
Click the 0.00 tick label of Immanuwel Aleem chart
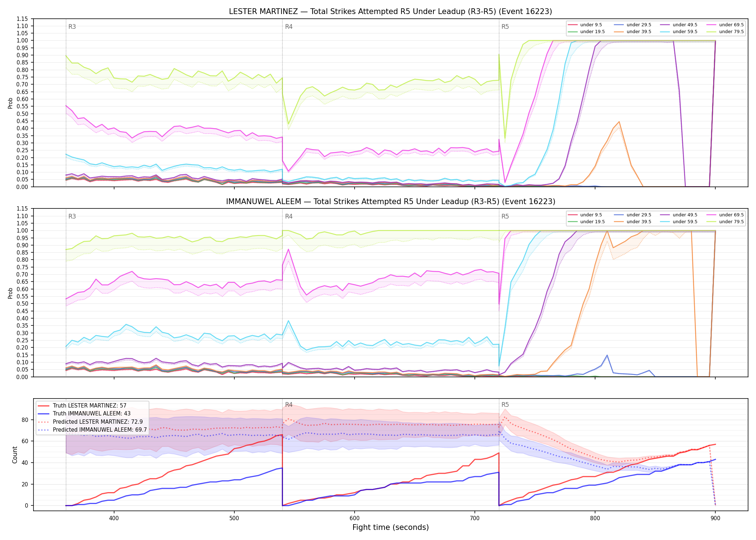tap(22, 377)
